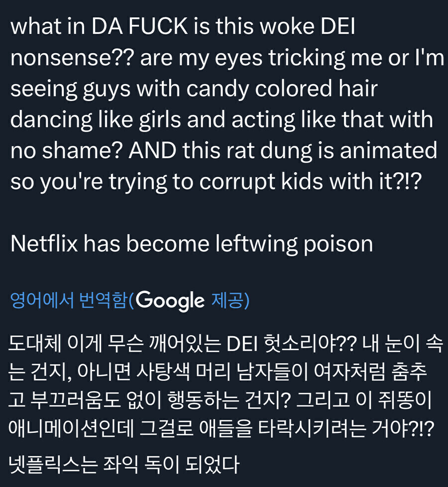Click 'candy colored hair' in the tweet

coord(282,90)
